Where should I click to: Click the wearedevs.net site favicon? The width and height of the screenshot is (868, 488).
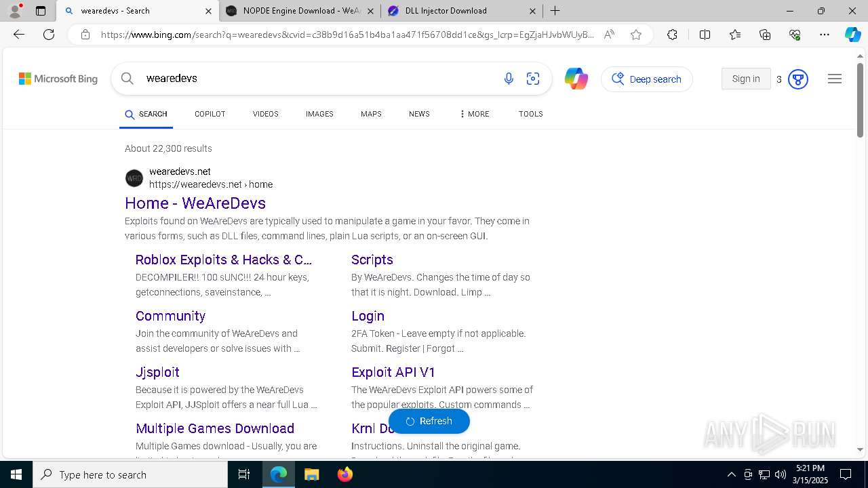point(134,178)
